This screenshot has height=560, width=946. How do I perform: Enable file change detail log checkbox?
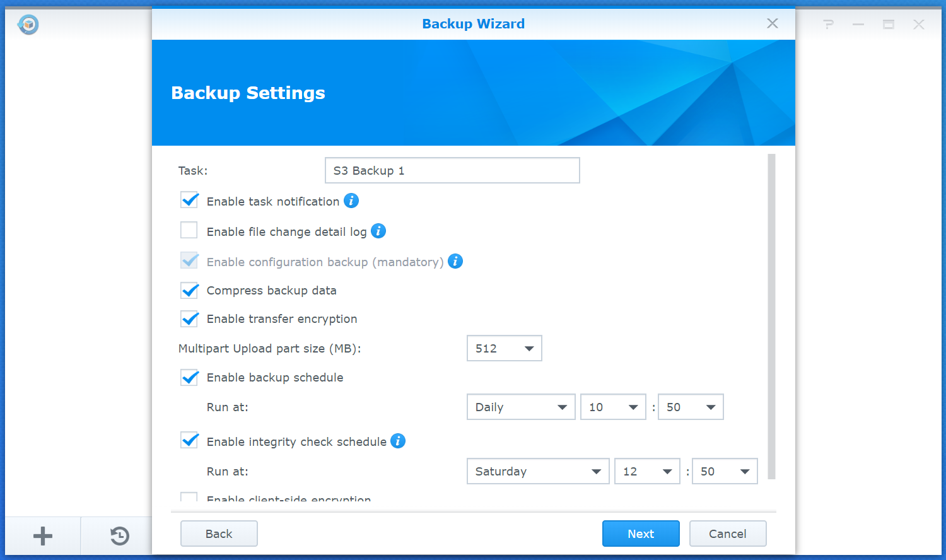pyautogui.click(x=189, y=230)
